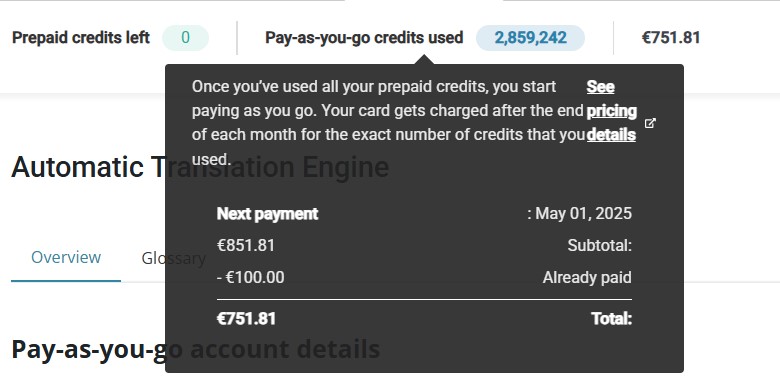Open the external link icon beside pricing details
Viewport: 780px width, 386px height.
[x=650, y=123]
